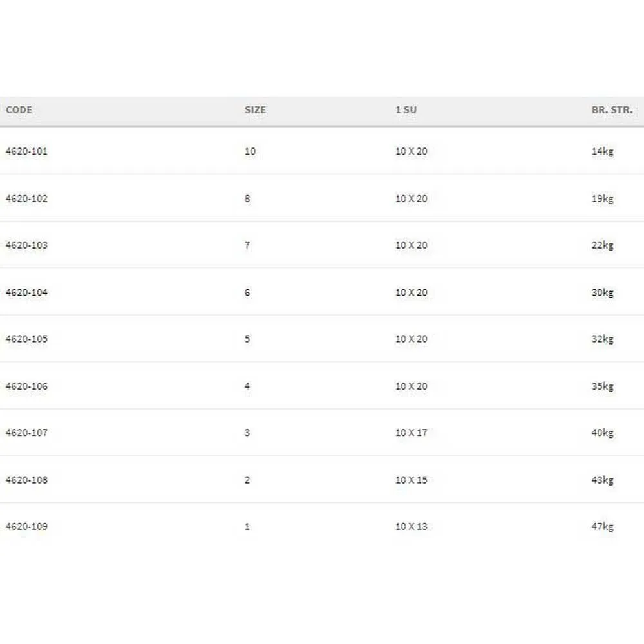Viewport: 644px width, 644px height.
Task: Click the 14kg breaking strength value
Action: pos(603,152)
